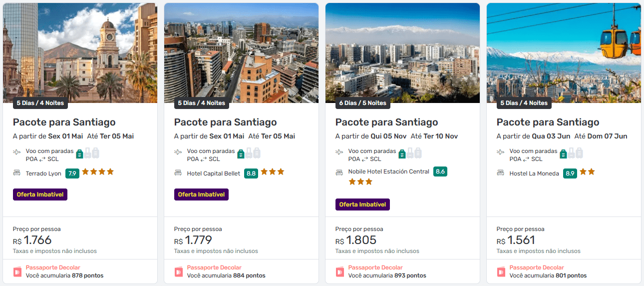644x286 pixels.
Task: Click the 7.9 rating badge for Terrado Lyon
Action: (x=72, y=173)
